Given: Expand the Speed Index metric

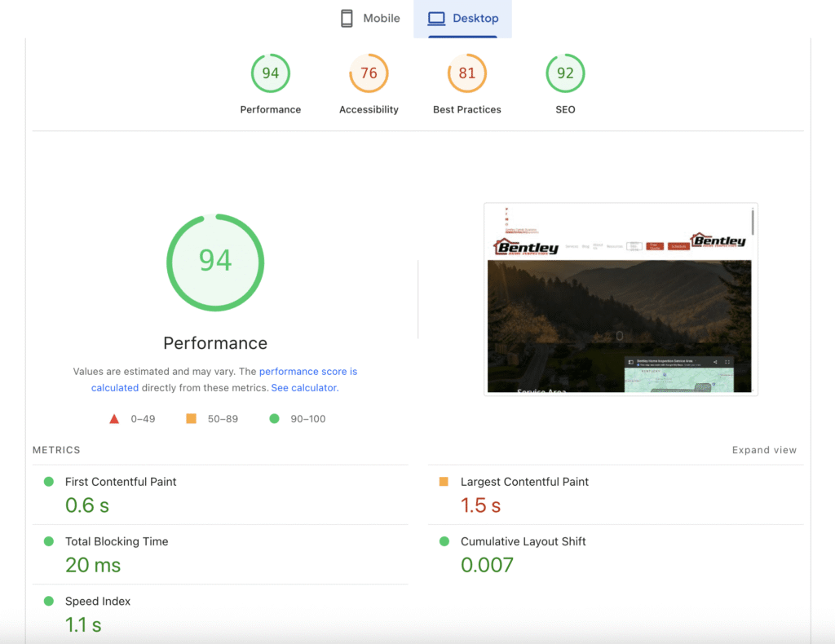Looking at the screenshot, I should [220, 614].
